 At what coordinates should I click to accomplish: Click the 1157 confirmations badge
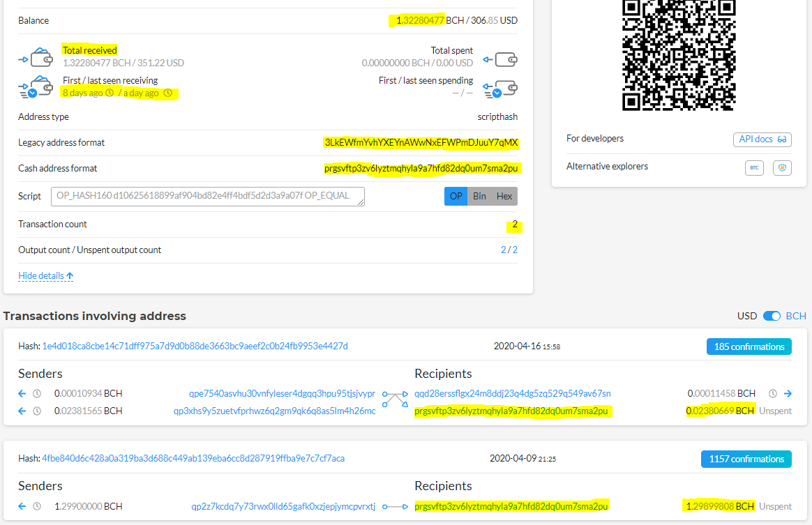click(746, 459)
